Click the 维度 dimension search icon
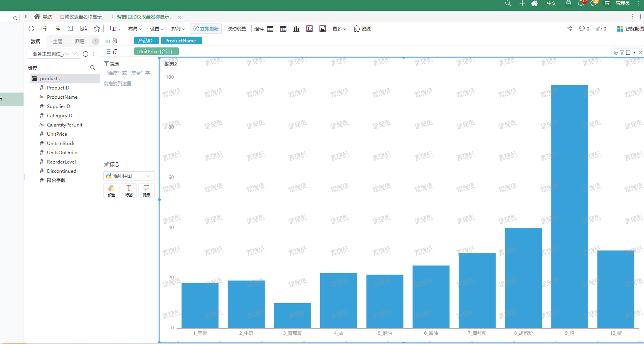Screen dimensions: 644x344 click(x=92, y=68)
